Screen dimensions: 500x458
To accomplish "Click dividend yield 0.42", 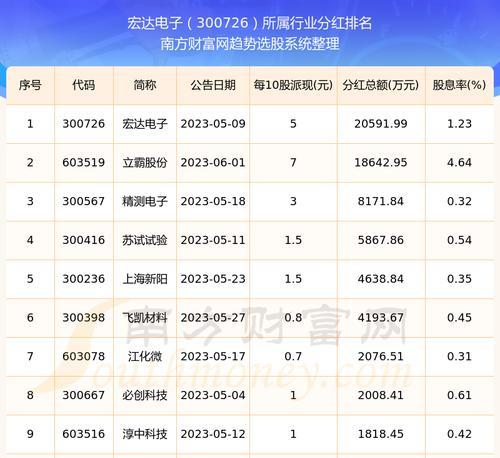I will [x=459, y=434].
